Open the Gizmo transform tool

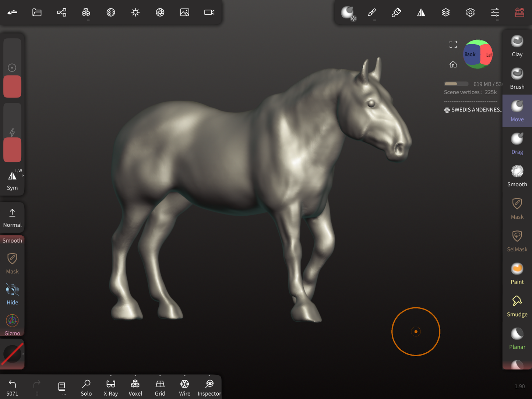coord(12,325)
